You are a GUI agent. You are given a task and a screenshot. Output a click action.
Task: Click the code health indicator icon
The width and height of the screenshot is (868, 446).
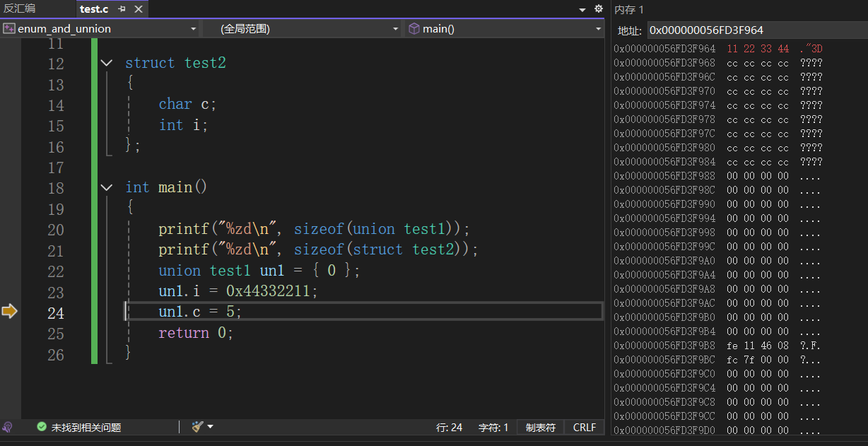(7, 427)
